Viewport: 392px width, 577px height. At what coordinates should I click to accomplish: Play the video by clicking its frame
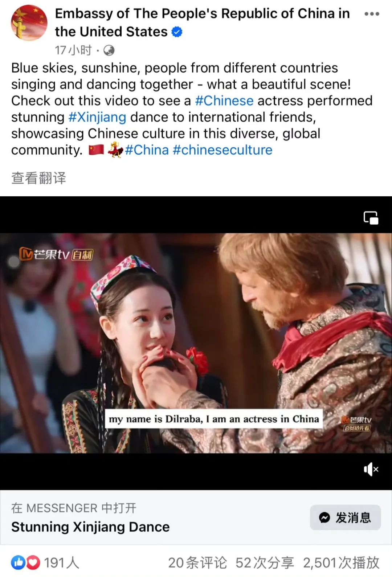click(x=196, y=343)
